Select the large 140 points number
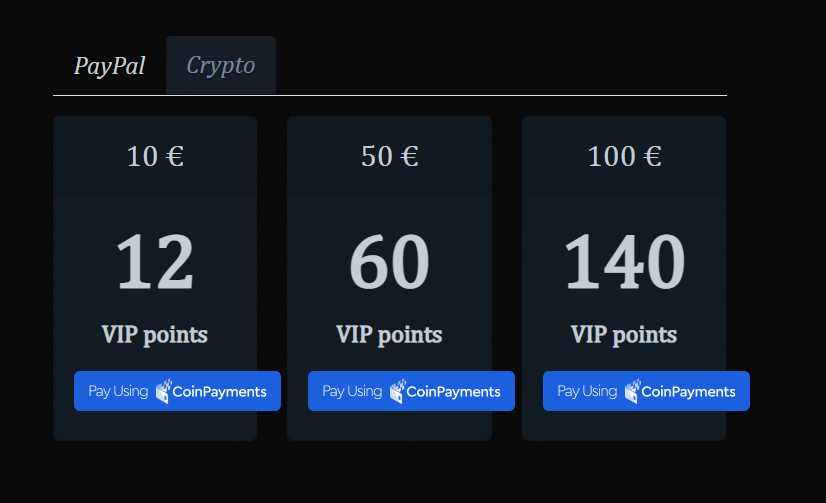 click(624, 262)
